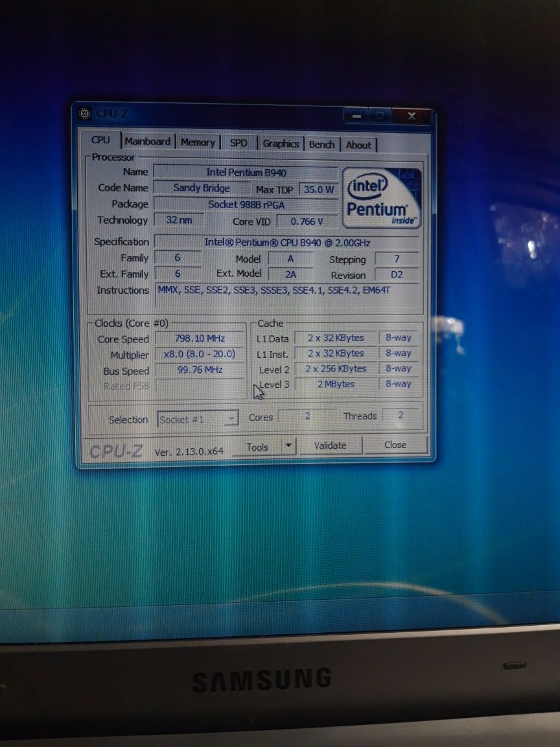Click the Level 3 8-way associativity field
Screen dimensions: 560x747
399,384
